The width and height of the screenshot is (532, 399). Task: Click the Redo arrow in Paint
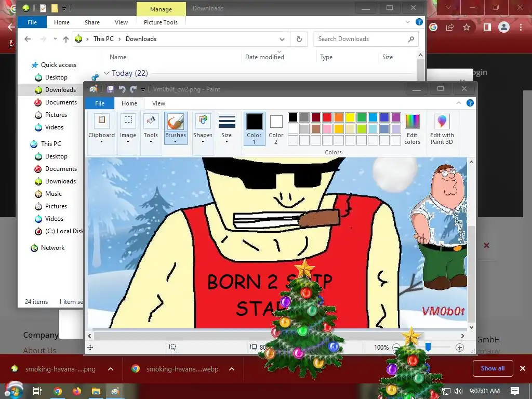134,89
